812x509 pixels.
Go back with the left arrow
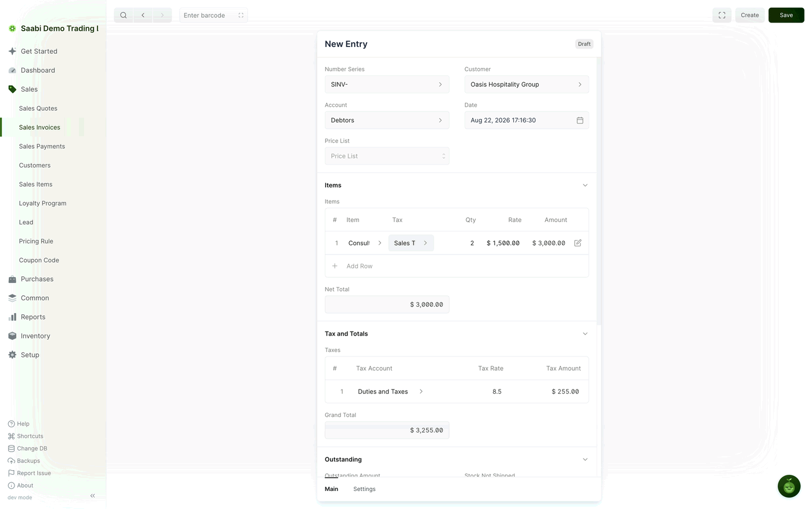click(x=143, y=15)
